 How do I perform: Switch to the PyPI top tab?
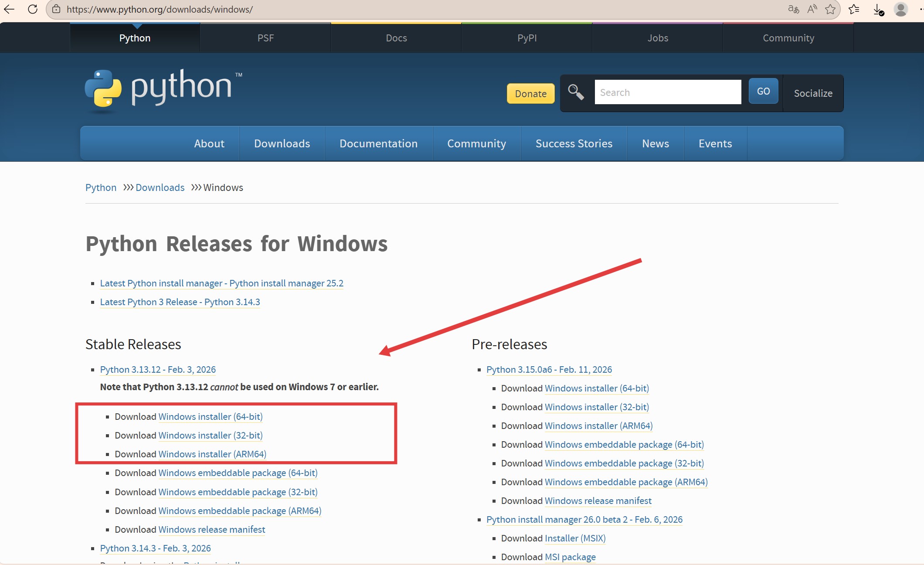point(527,38)
